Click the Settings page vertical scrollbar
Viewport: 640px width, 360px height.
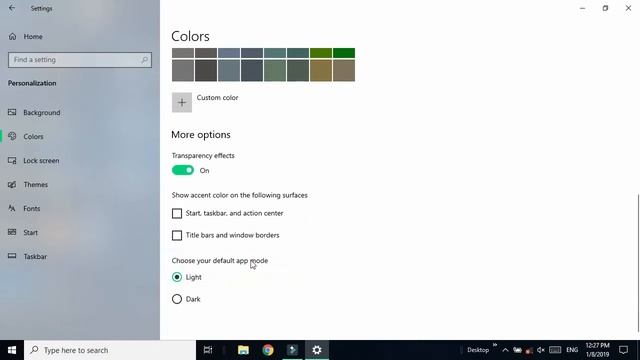(x=638, y=263)
